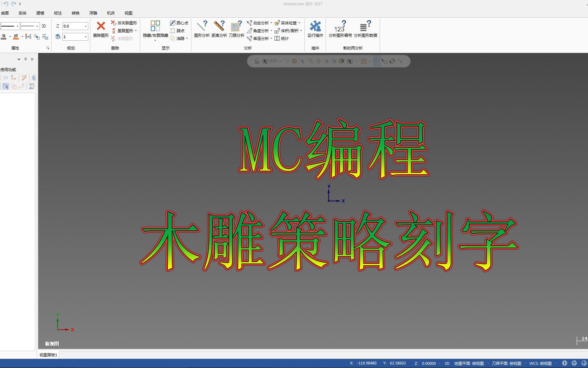The image size is (588, 368).
Task: Open the 机床 (Machine) ribbon tab
Action: (110, 13)
